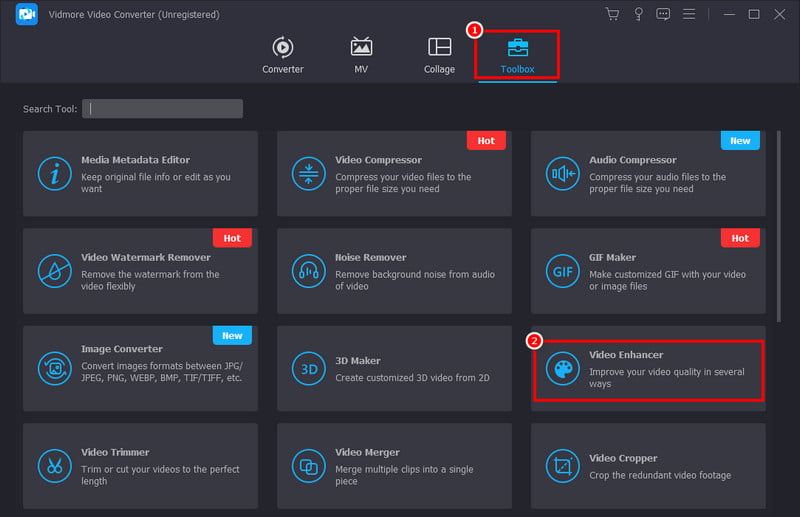Click the Image Converter icon
This screenshot has width=800, height=517.
click(x=55, y=368)
